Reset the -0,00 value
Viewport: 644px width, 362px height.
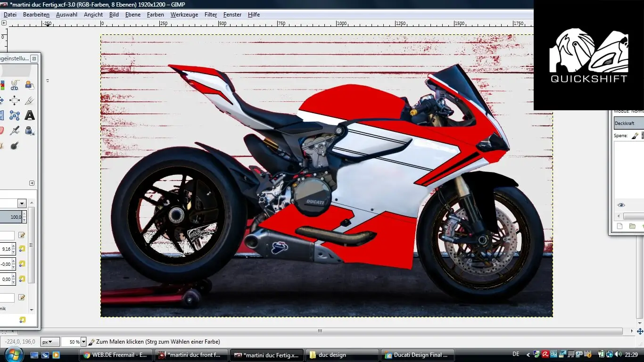[22, 264]
